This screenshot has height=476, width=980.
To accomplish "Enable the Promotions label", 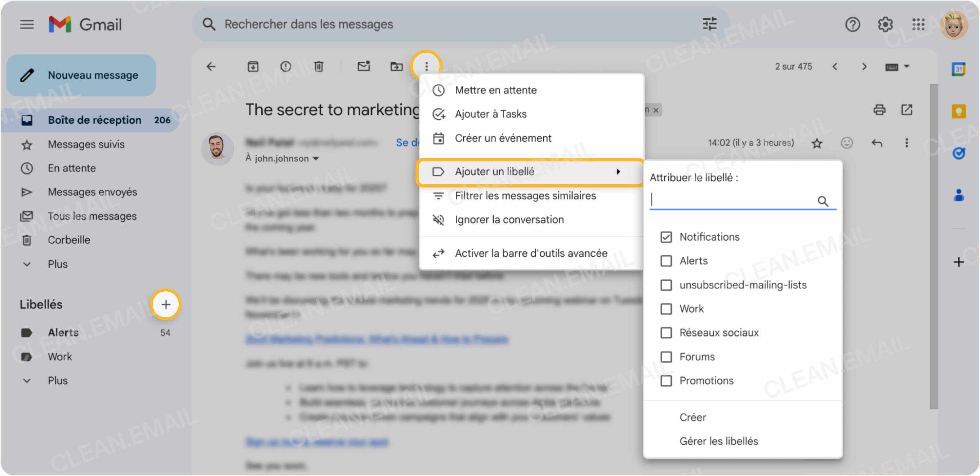I will (666, 380).
